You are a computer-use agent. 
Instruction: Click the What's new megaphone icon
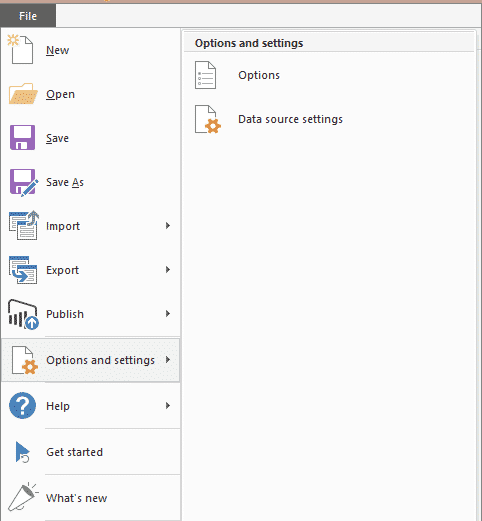(23, 497)
